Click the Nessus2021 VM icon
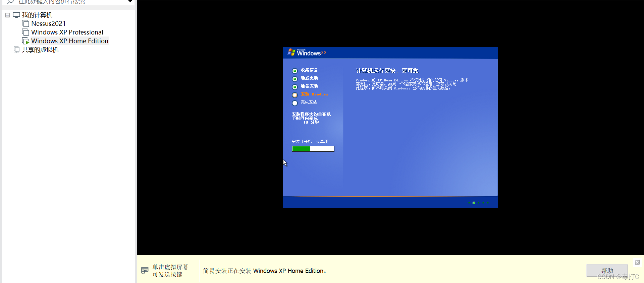 (25, 23)
